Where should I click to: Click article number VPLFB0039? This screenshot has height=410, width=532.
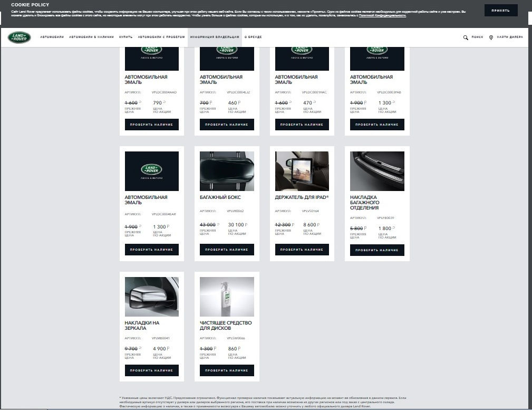tap(385, 218)
